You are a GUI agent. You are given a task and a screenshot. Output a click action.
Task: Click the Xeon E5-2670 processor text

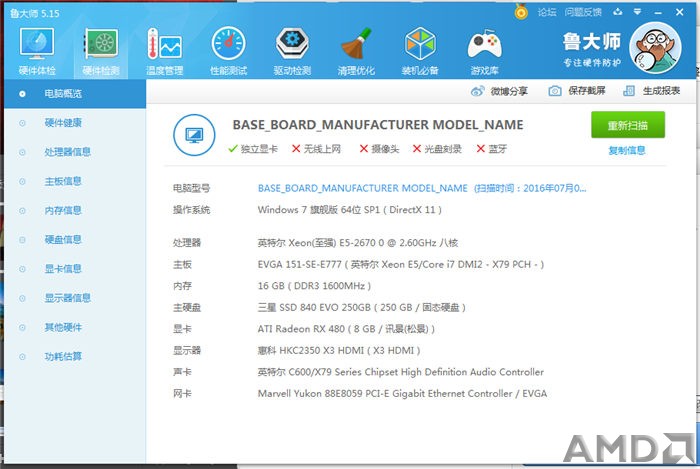(x=358, y=243)
